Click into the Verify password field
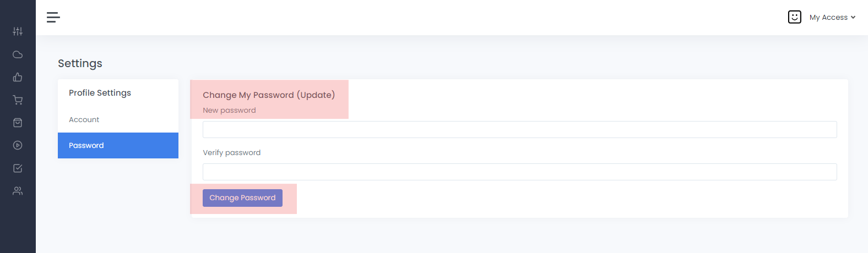 [x=519, y=172]
